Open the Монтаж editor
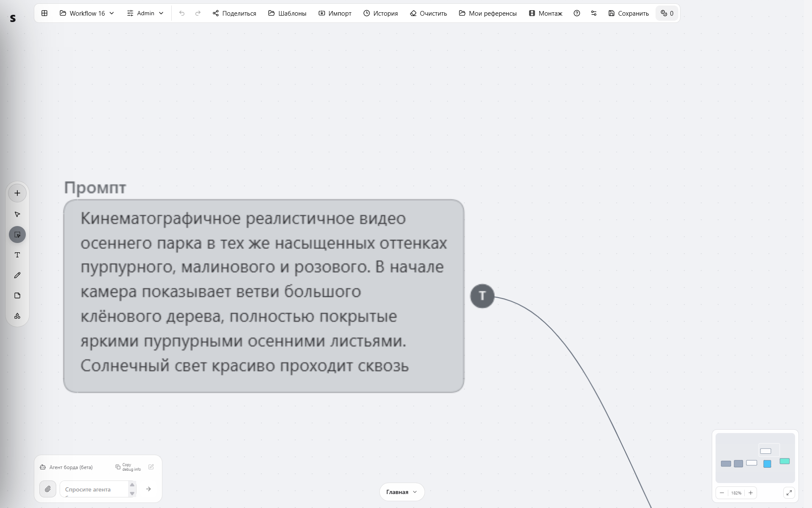Image resolution: width=812 pixels, height=508 pixels. (x=546, y=13)
